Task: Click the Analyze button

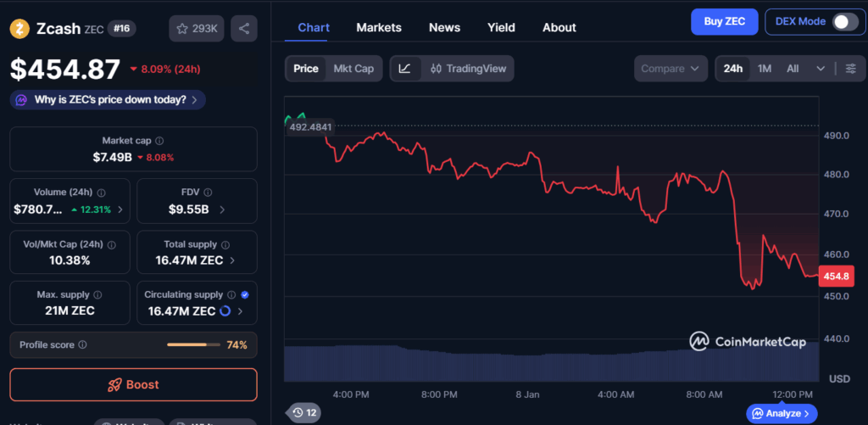Action: point(782,413)
